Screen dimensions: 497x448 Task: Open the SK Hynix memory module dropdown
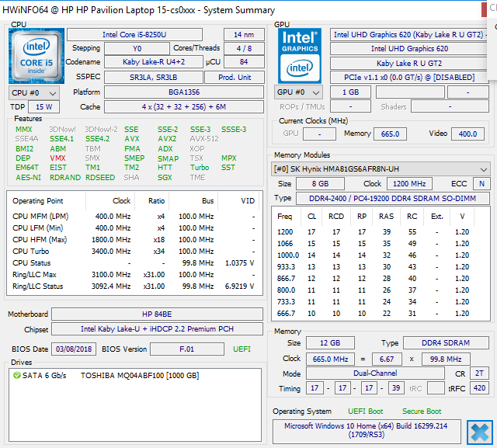(381, 169)
